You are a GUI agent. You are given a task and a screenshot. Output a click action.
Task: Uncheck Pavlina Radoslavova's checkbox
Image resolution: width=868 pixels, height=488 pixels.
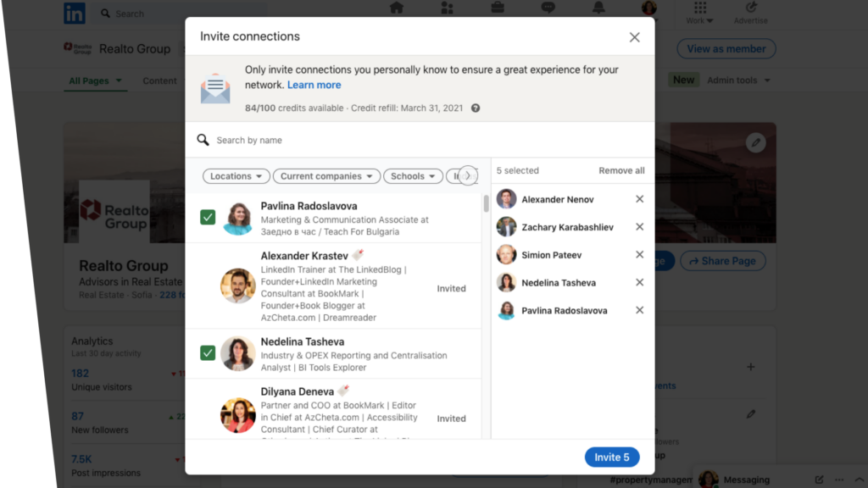point(208,218)
